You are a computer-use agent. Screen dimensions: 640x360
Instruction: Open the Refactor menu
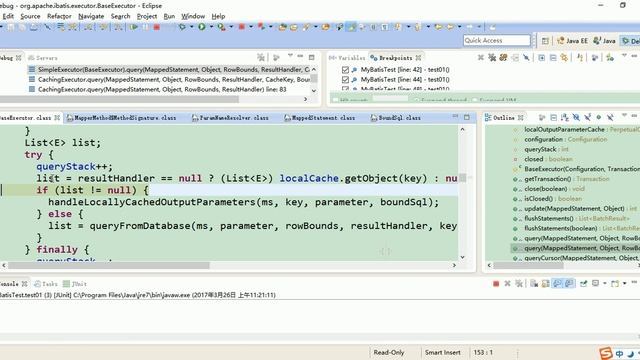59,16
